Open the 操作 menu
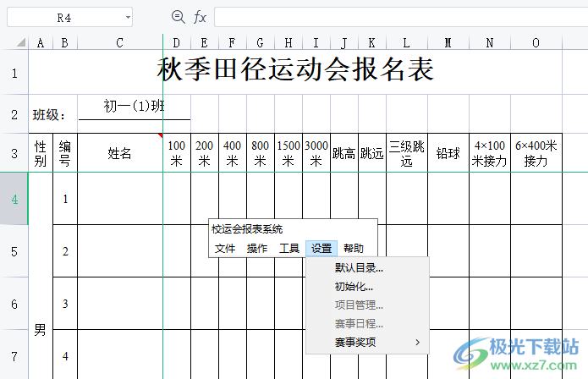 coord(257,248)
